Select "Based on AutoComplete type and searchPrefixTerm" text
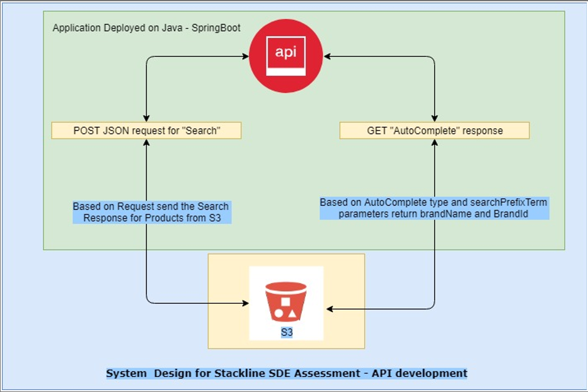This screenshot has width=588, height=392. [x=433, y=203]
